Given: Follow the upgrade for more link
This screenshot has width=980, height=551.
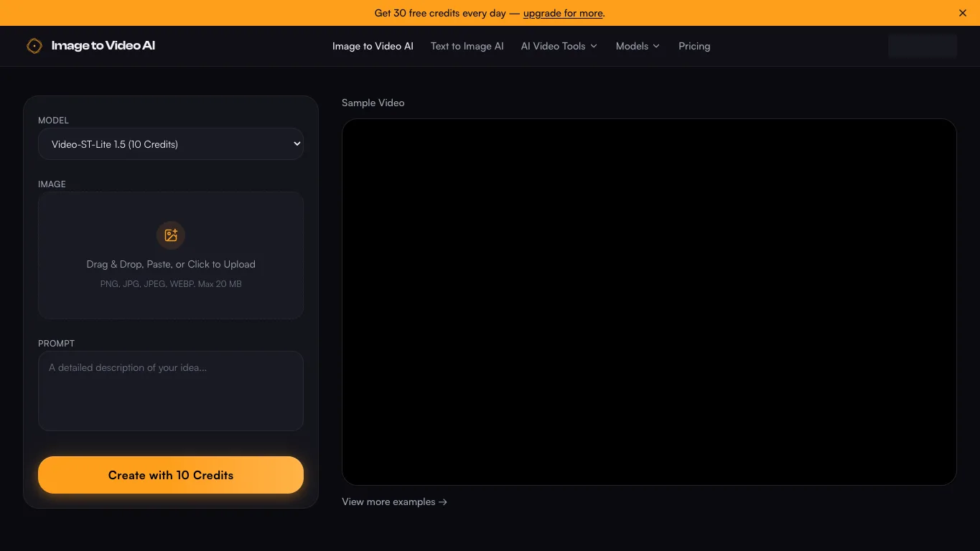Looking at the screenshot, I should coord(563,13).
